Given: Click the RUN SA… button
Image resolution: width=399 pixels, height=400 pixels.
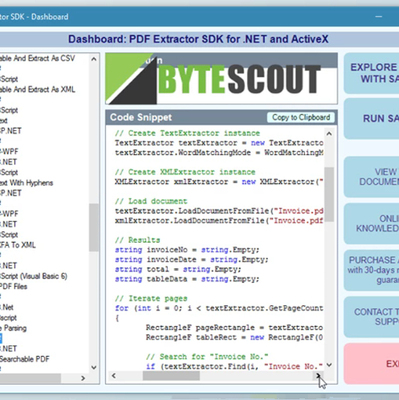Looking at the screenshot, I should [x=371, y=118].
